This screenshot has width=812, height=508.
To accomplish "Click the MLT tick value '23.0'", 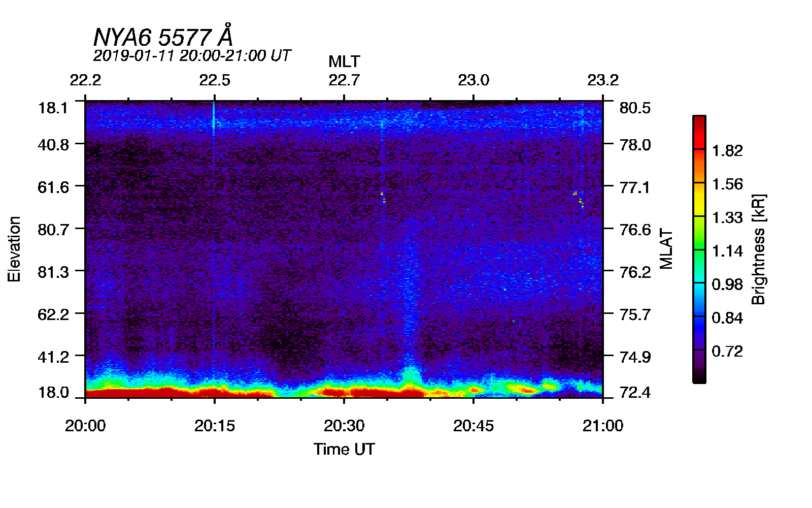I will click(473, 80).
